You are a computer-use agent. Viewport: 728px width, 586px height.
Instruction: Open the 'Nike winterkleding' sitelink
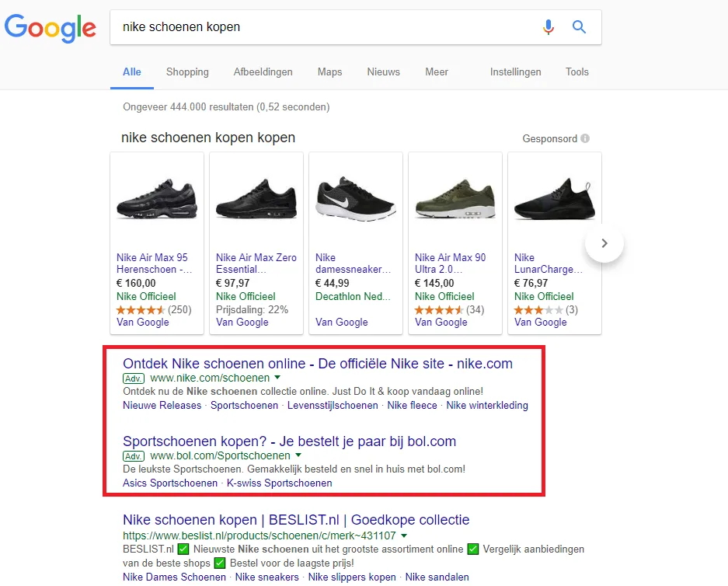tap(487, 406)
